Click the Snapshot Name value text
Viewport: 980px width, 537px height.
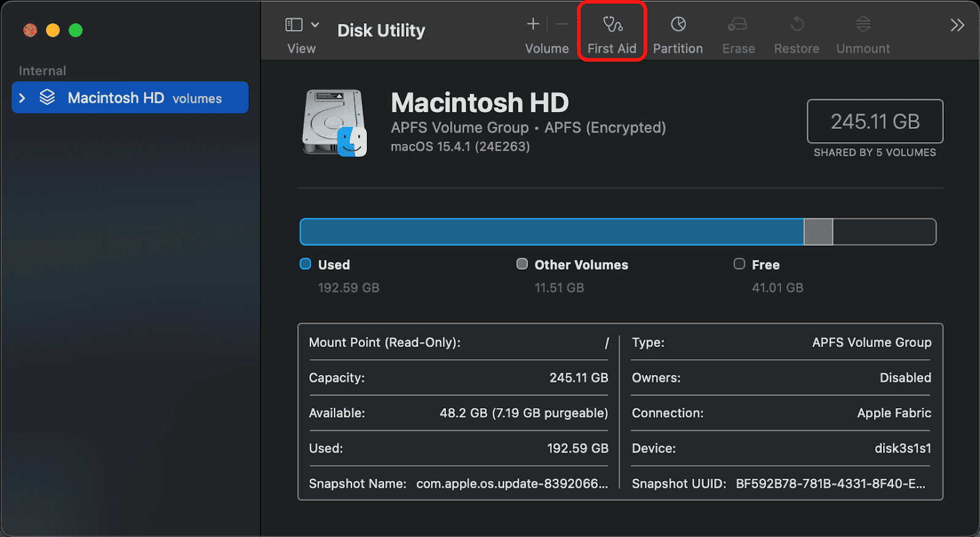pos(512,484)
